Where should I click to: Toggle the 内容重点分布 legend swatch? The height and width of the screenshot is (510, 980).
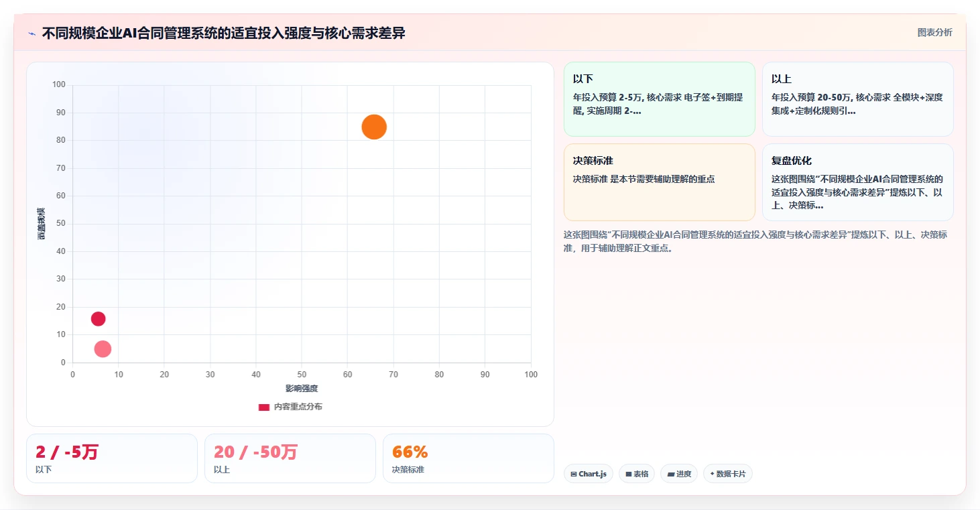tap(264, 407)
